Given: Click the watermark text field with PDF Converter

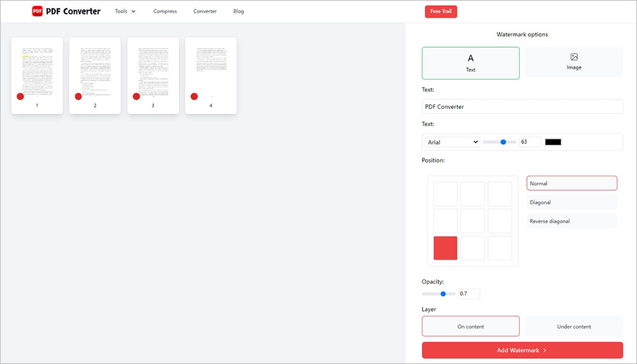Looking at the screenshot, I should click(x=522, y=107).
